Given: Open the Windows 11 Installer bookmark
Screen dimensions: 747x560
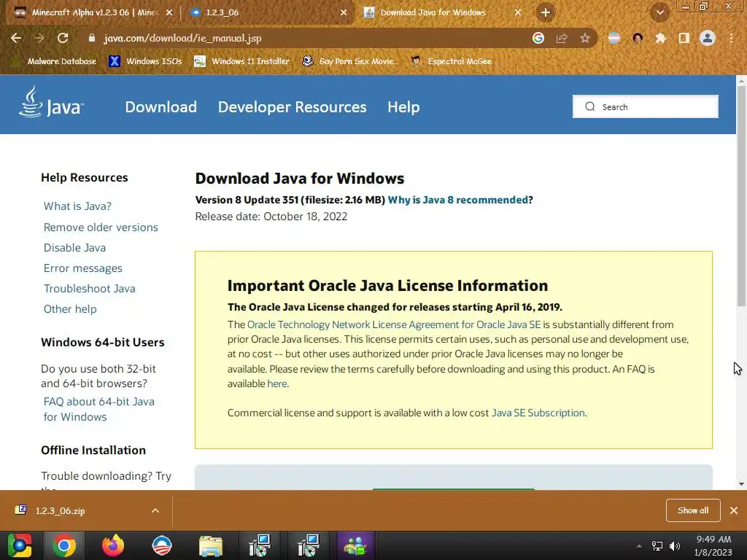Looking at the screenshot, I should [242, 61].
